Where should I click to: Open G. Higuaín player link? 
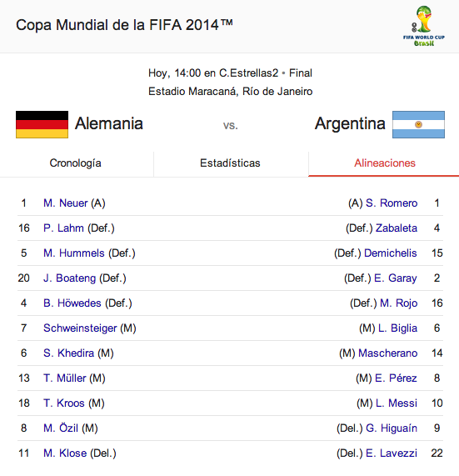coord(392,428)
